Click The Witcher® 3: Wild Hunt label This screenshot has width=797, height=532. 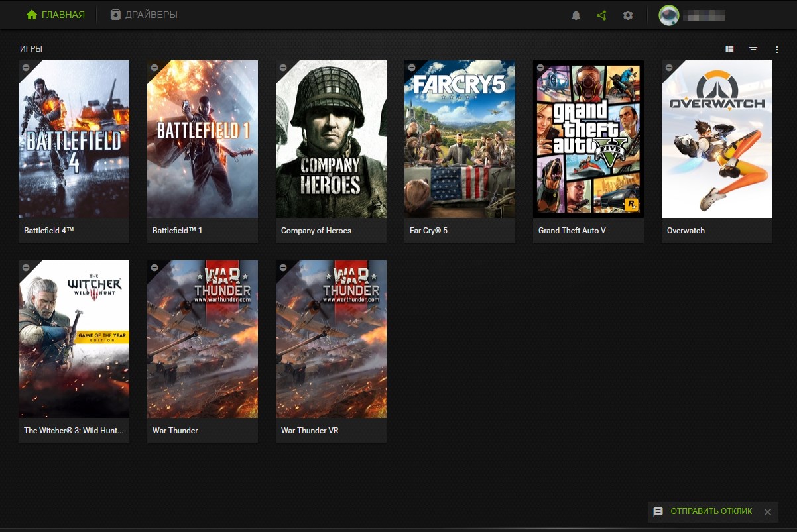pyautogui.click(x=74, y=431)
